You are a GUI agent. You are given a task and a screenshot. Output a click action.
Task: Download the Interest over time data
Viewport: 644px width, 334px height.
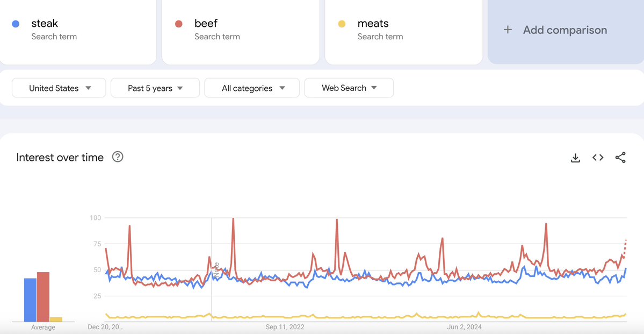[x=575, y=158]
